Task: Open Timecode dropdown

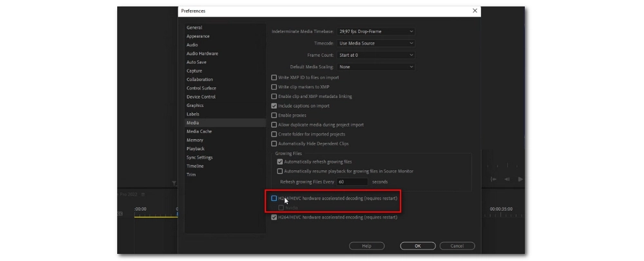Action: tap(376, 43)
